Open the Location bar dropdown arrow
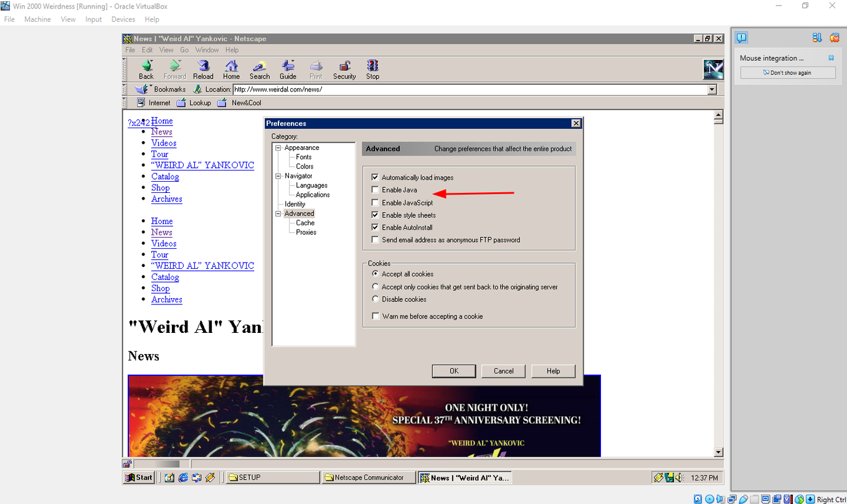Image resolution: width=847 pixels, height=504 pixels. click(712, 90)
